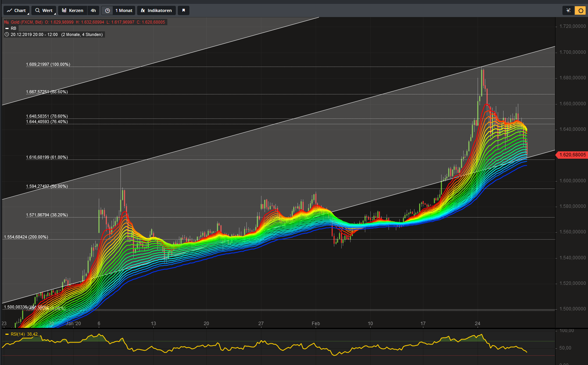Select the RB indicator legend entry
Image resolution: width=588 pixels, height=365 pixels.
pyautogui.click(x=14, y=28)
